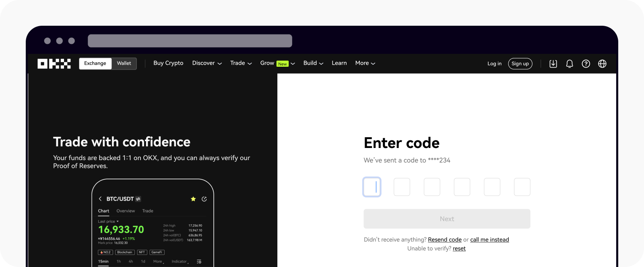This screenshot has width=644, height=267.
Task: Click Log in
Action: pos(494,64)
